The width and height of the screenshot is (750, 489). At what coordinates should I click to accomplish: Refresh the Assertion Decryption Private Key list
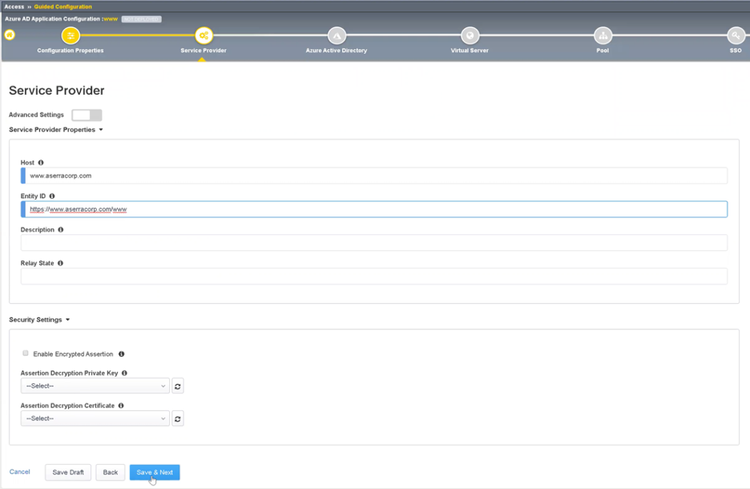click(x=177, y=386)
